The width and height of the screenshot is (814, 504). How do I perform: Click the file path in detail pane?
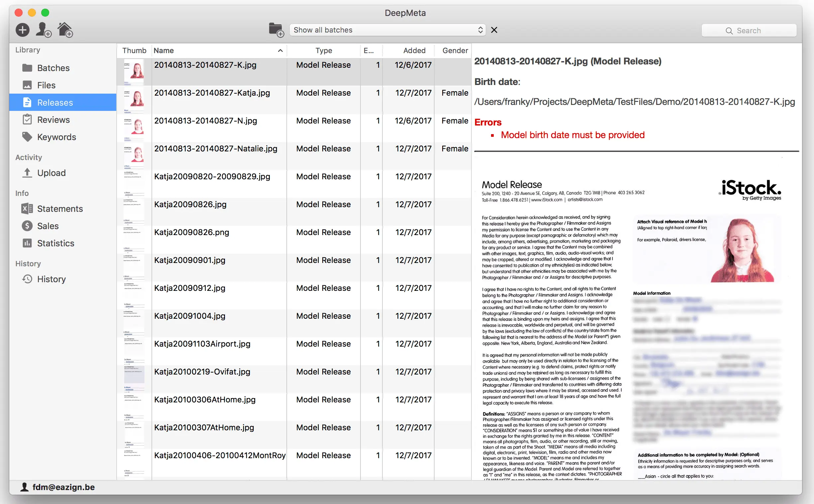[x=634, y=102]
